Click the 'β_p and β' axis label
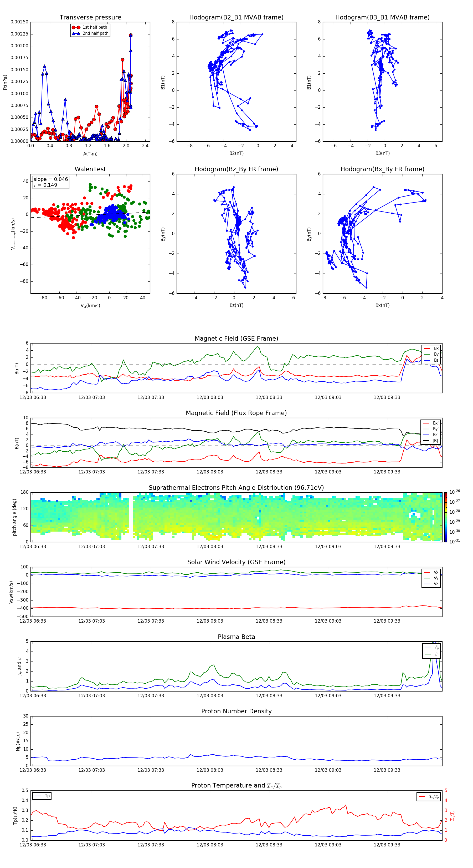473x868 pixels. (x=19, y=666)
